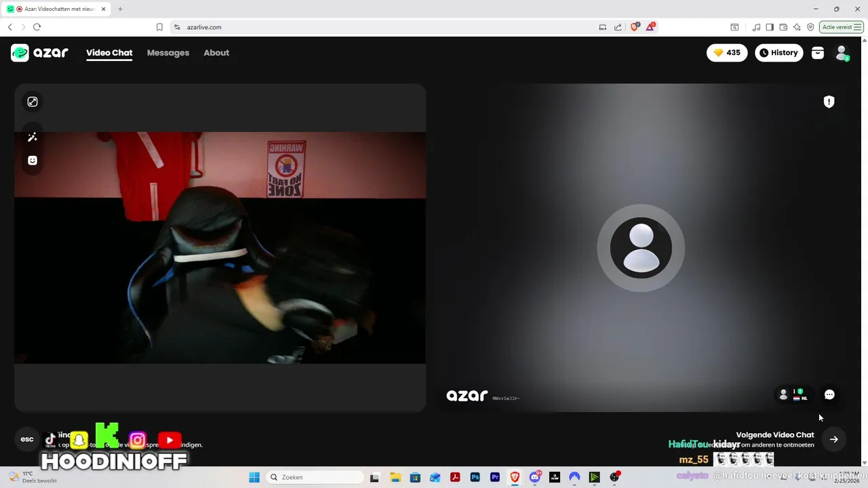
Task: Open the profile avatar menu
Action: point(842,53)
